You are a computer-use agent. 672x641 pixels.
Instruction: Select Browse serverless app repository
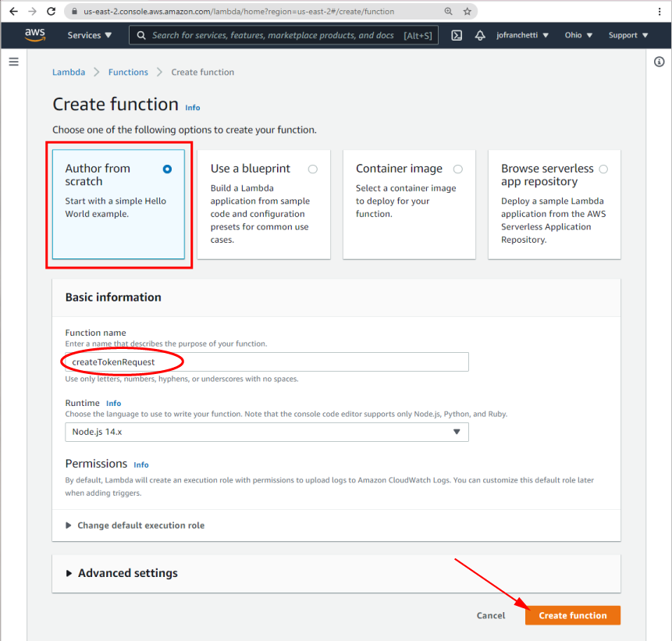pos(605,169)
